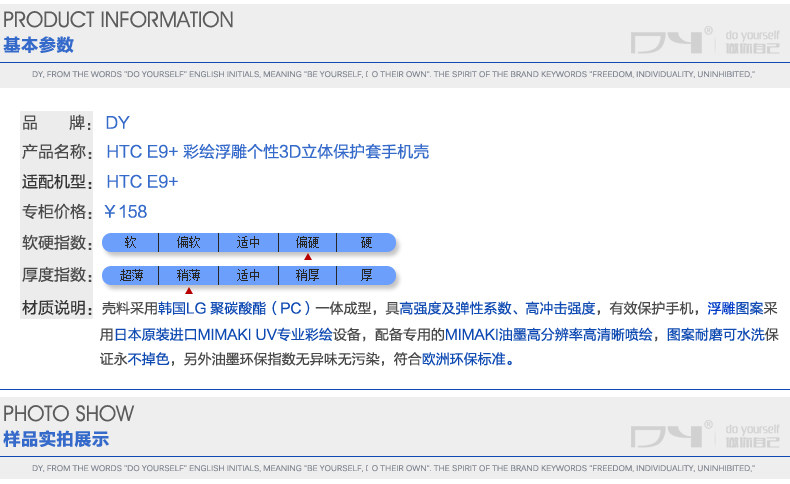Select the 软 hardness segment
This screenshot has width=790, height=484.
pyautogui.click(x=130, y=243)
